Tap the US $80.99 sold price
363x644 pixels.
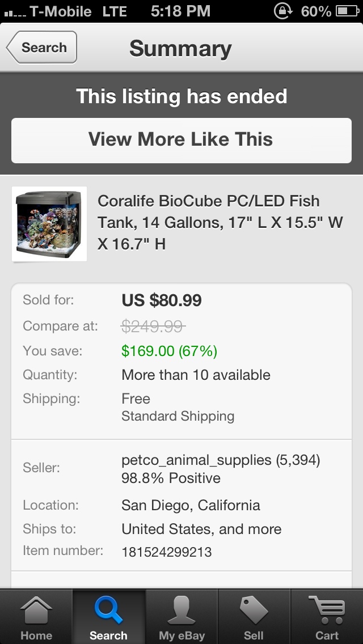pyautogui.click(x=162, y=300)
